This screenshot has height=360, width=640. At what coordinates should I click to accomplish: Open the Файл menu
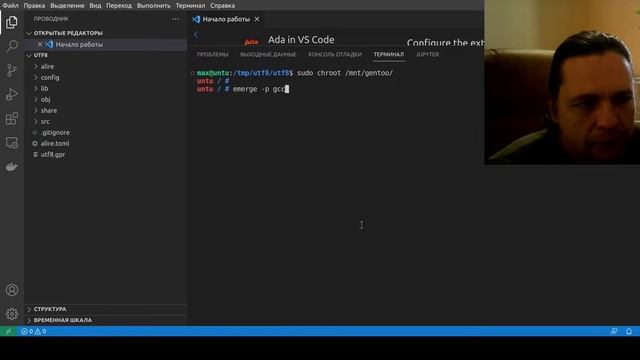click(10, 5)
